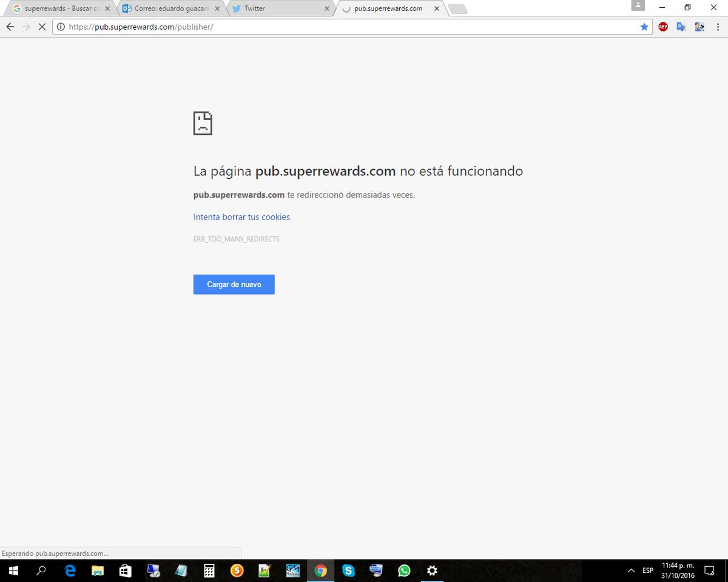This screenshot has width=728, height=582.
Task: Open Skype from the taskbar
Action: [x=348, y=570]
